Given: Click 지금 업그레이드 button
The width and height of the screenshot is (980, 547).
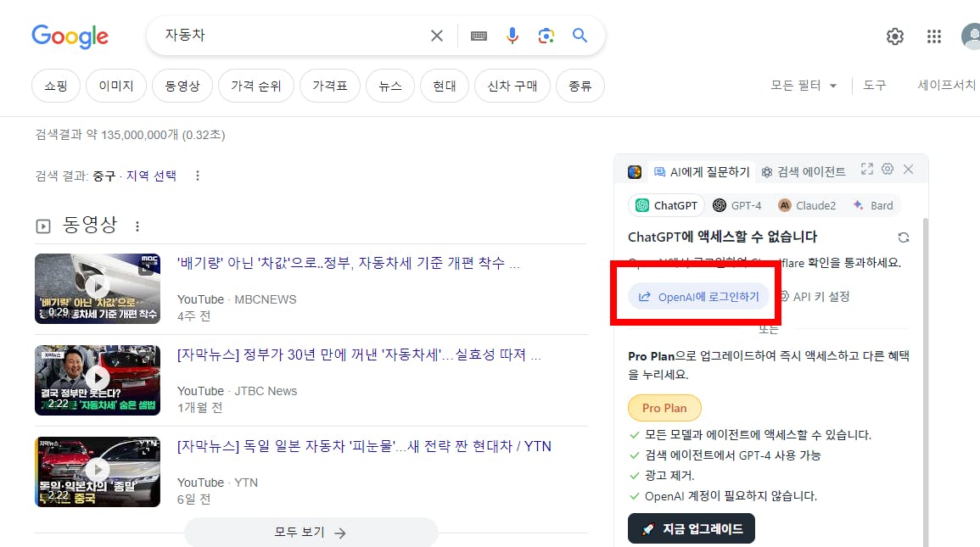Looking at the screenshot, I should point(692,529).
